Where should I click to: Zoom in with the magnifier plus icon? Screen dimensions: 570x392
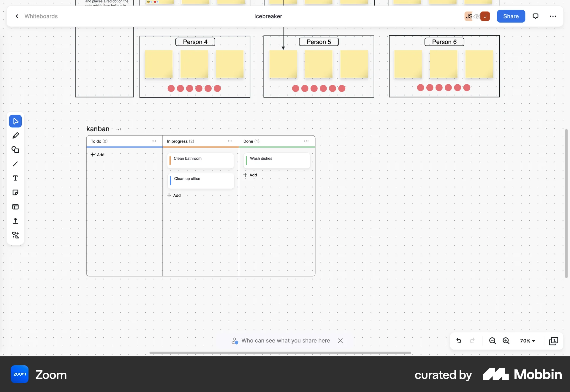click(x=506, y=341)
